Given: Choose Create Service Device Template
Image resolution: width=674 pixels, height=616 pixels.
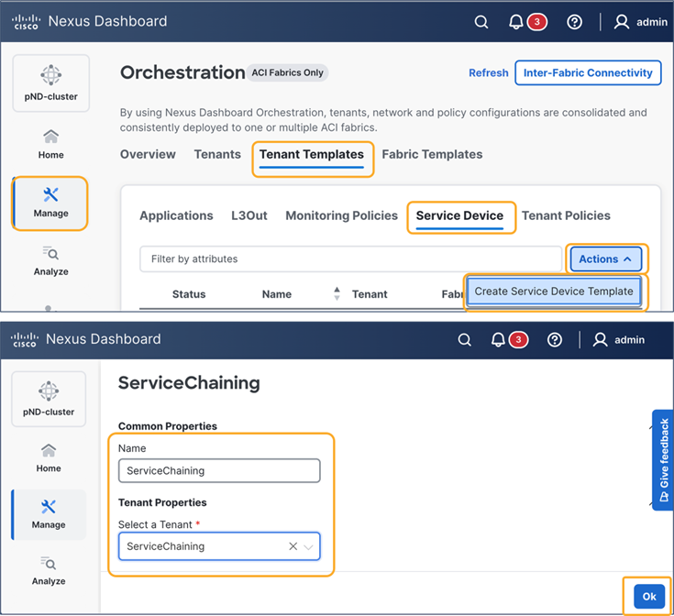Looking at the screenshot, I should 554,291.
